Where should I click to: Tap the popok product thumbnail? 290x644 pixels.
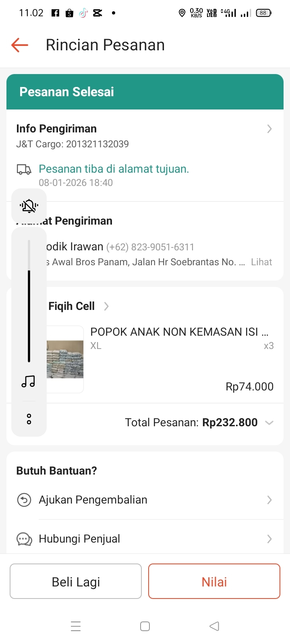coord(65,359)
